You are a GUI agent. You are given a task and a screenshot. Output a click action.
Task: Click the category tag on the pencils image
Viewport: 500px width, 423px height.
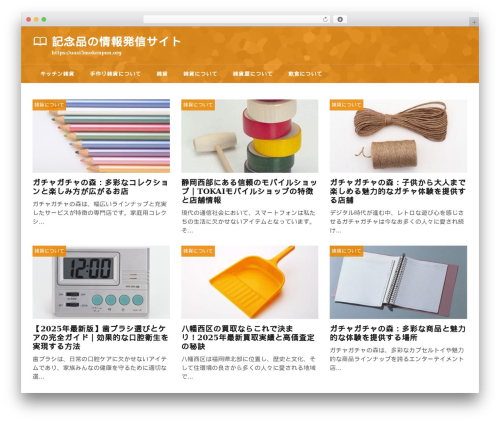point(49,105)
